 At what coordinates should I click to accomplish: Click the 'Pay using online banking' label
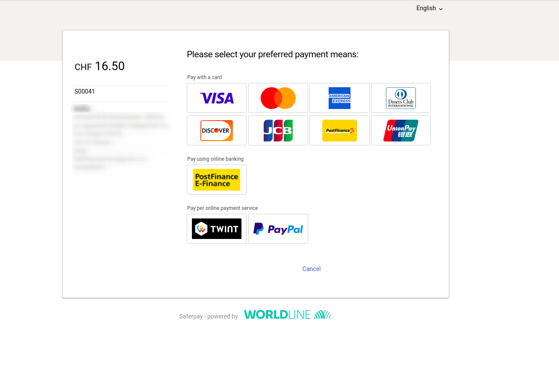pyautogui.click(x=215, y=159)
